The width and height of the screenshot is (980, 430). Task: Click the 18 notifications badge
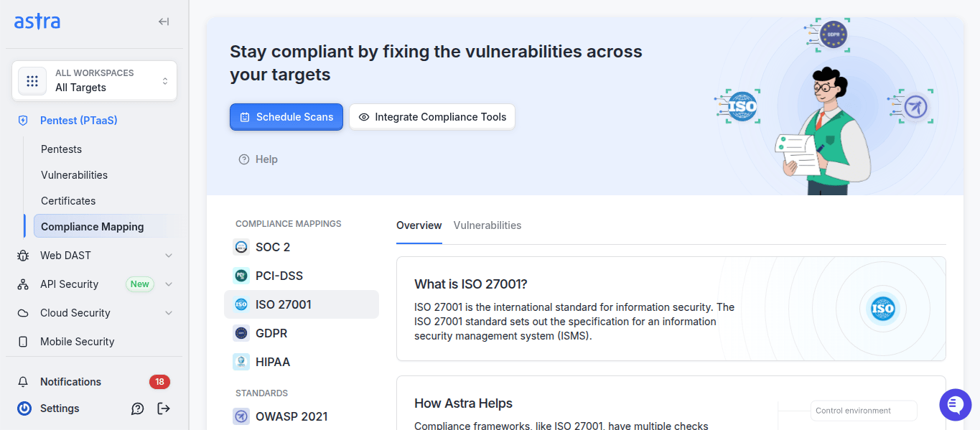(159, 382)
